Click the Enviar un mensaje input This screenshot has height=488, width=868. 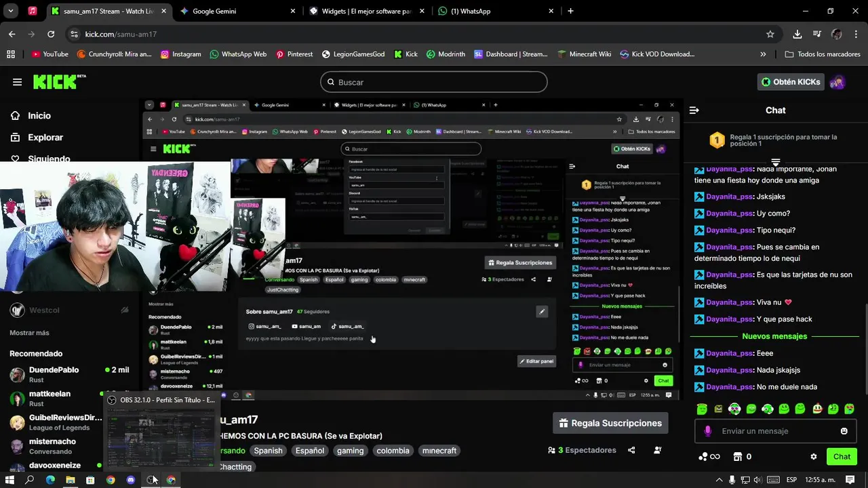click(x=776, y=431)
